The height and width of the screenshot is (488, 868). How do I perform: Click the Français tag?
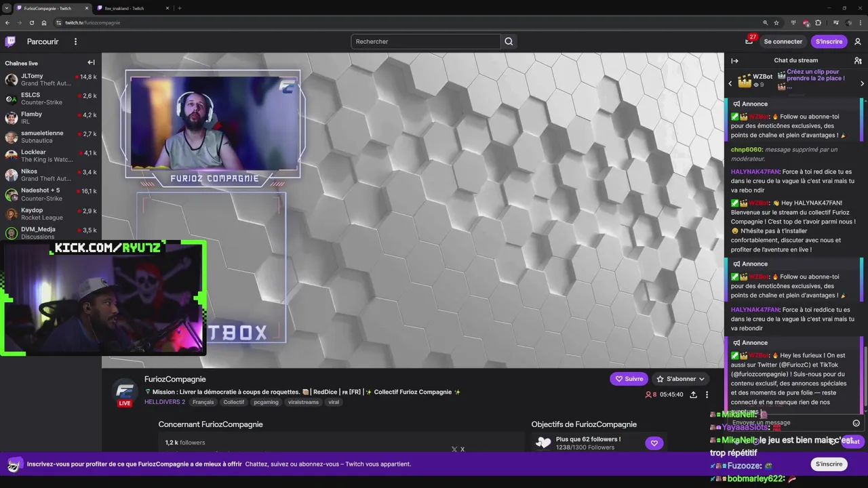pos(203,402)
